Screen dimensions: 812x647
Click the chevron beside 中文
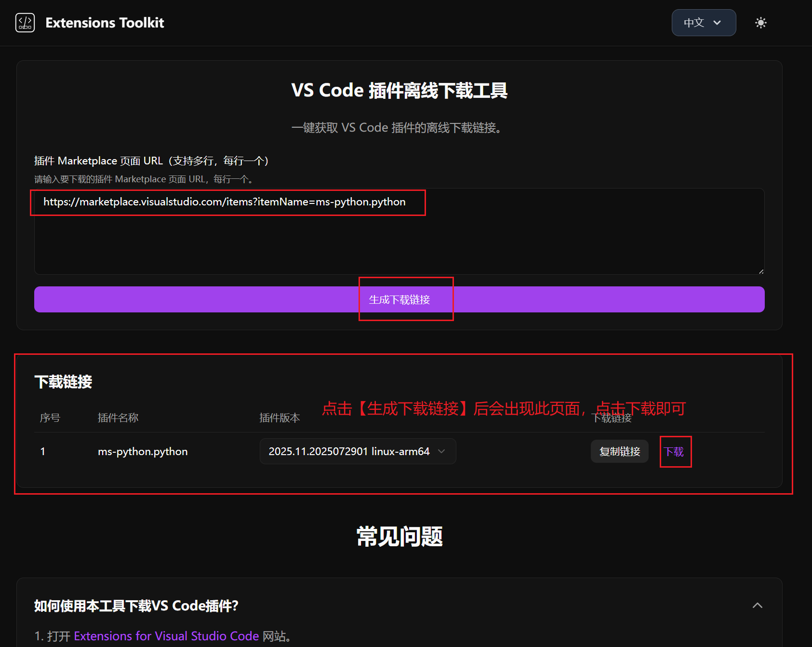(718, 23)
